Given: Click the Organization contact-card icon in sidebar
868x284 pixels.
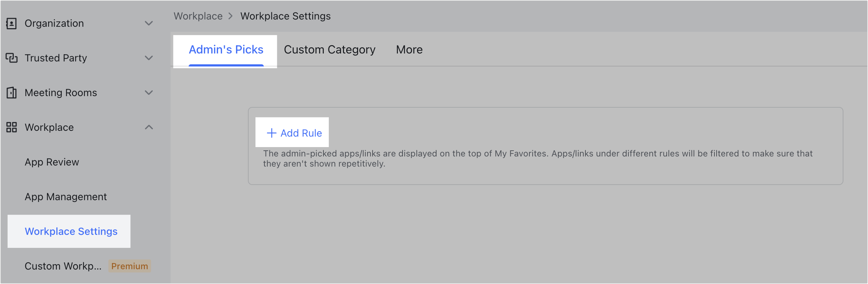Looking at the screenshot, I should [12, 23].
